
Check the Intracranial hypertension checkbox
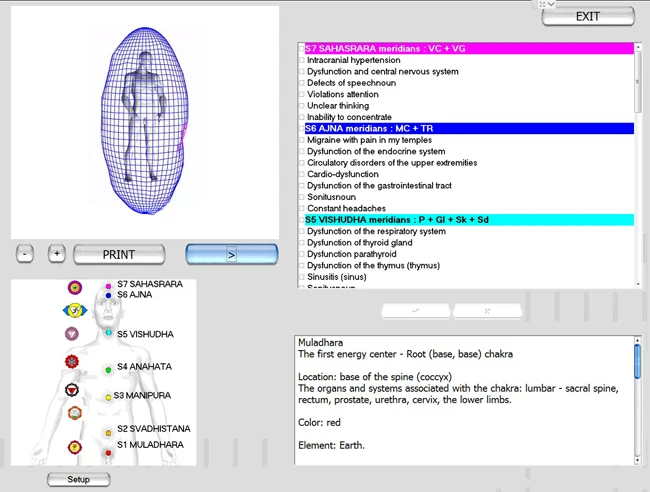[x=302, y=60]
